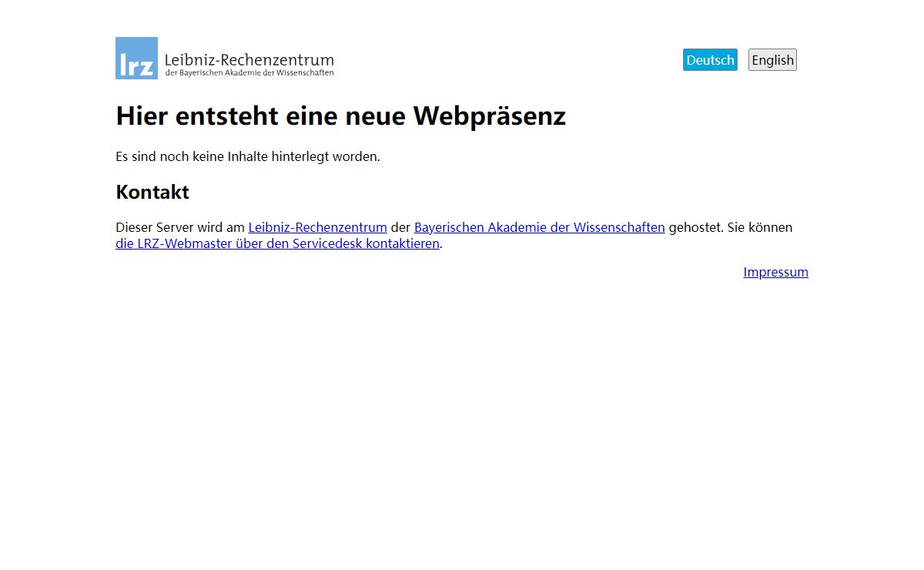Viewport: 924px width, 570px height.
Task: Switch page language to English
Action: pyautogui.click(x=772, y=60)
